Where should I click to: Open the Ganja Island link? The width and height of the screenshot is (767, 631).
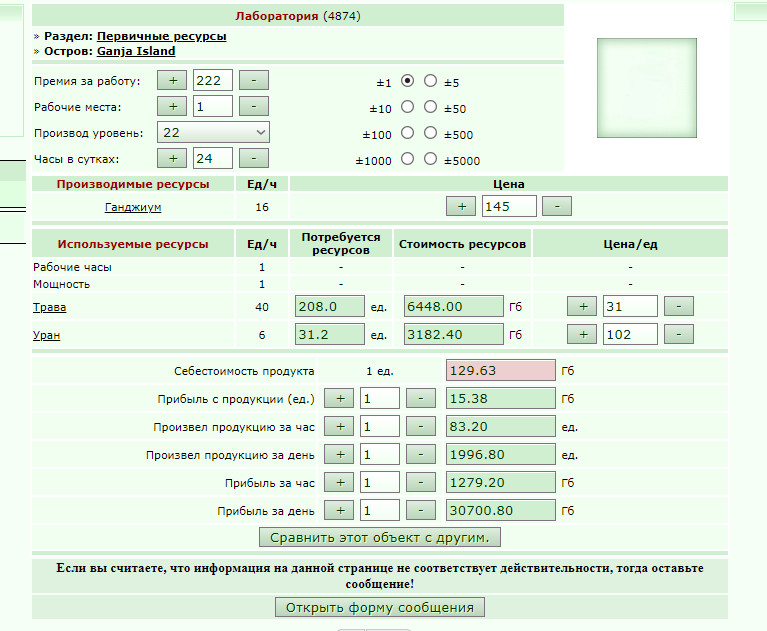136,51
